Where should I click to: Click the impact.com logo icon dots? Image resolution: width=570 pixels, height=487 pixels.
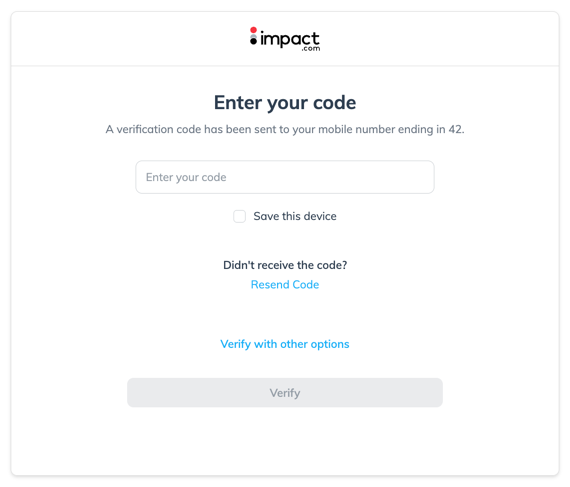(x=253, y=36)
